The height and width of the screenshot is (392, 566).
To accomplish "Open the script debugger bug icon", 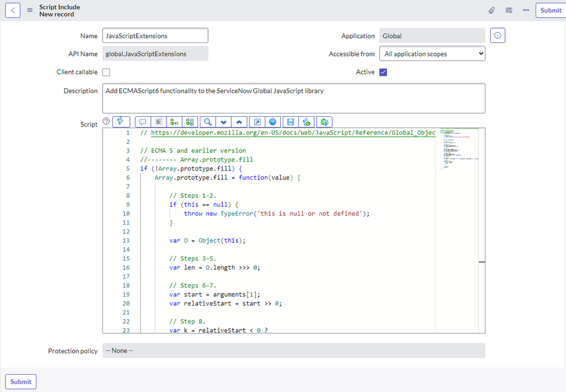I will pos(324,122).
